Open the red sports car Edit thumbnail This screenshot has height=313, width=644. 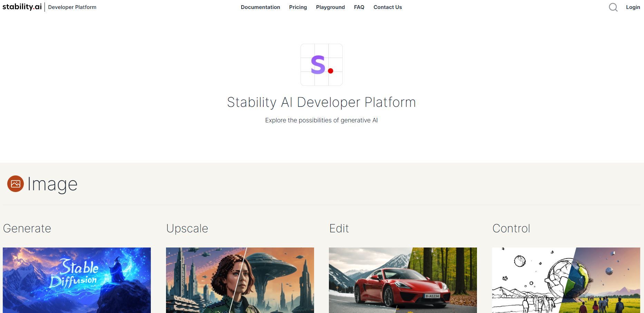click(403, 280)
